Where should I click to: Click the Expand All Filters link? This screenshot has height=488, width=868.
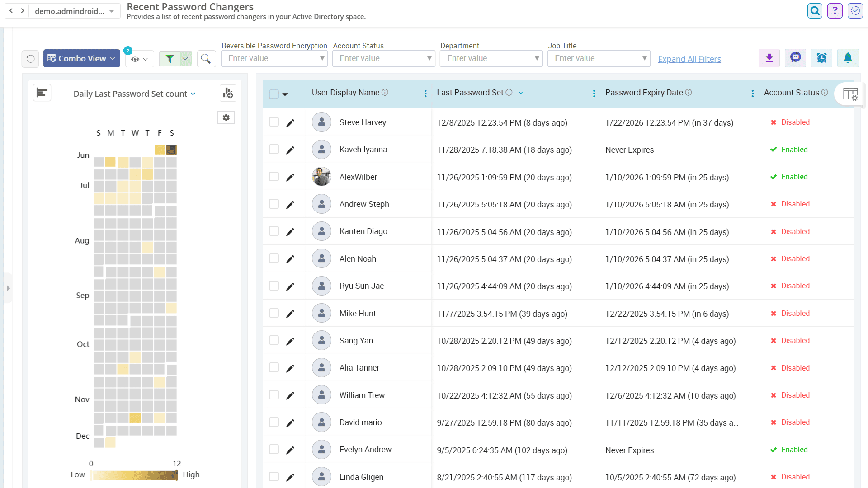click(x=689, y=59)
